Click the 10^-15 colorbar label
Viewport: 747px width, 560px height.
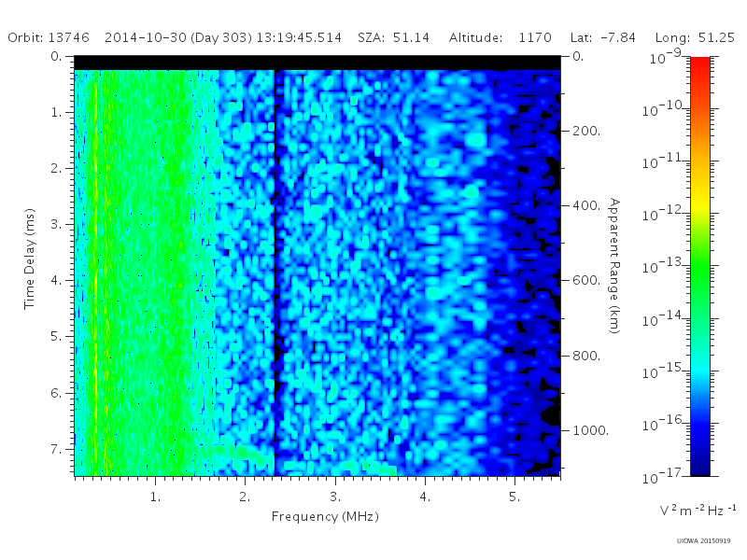tap(664, 371)
